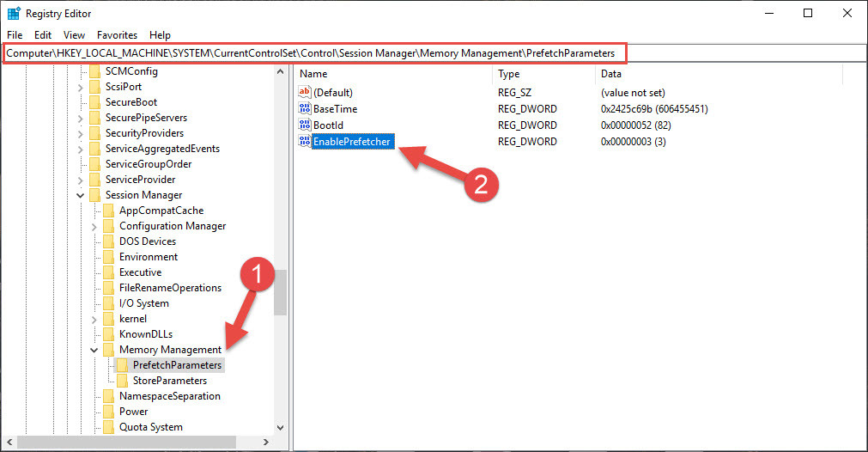Click tree horizontal scrollbar left arrow
Screen dimensions: 868x452
pyautogui.click(x=9, y=442)
